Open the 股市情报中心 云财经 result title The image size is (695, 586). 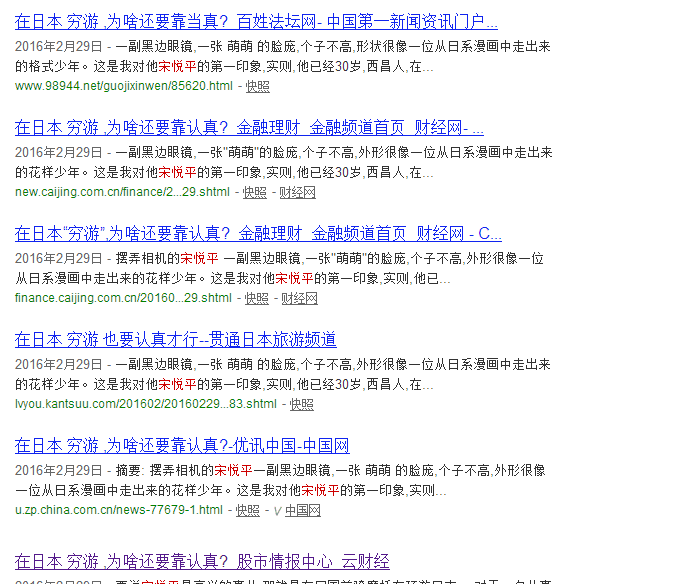[202, 561]
